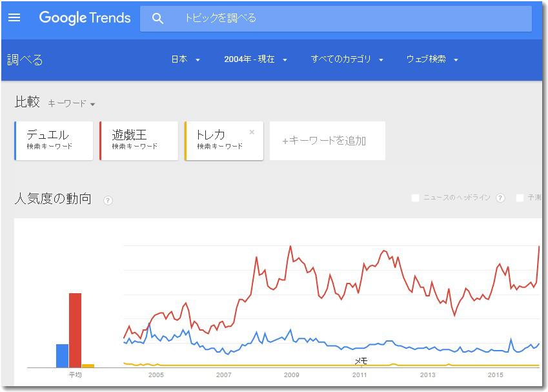Viewport: 548px width, 392px height.
Task: Click the メモ note marker on chart
Action: tap(361, 360)
